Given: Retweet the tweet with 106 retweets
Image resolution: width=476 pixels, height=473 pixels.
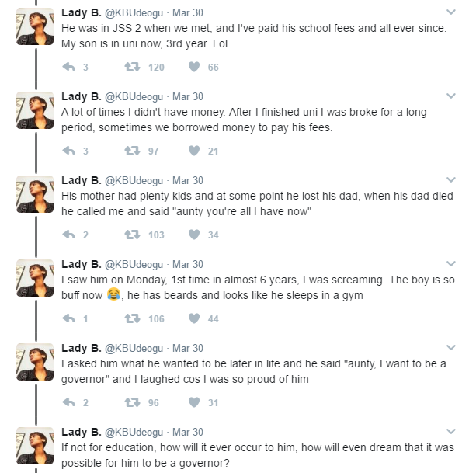Looking at the screenshot, I should [132, 318].
